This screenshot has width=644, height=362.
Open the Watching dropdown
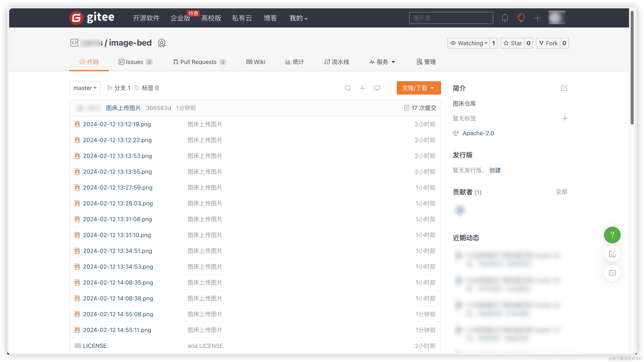(469, 43)
